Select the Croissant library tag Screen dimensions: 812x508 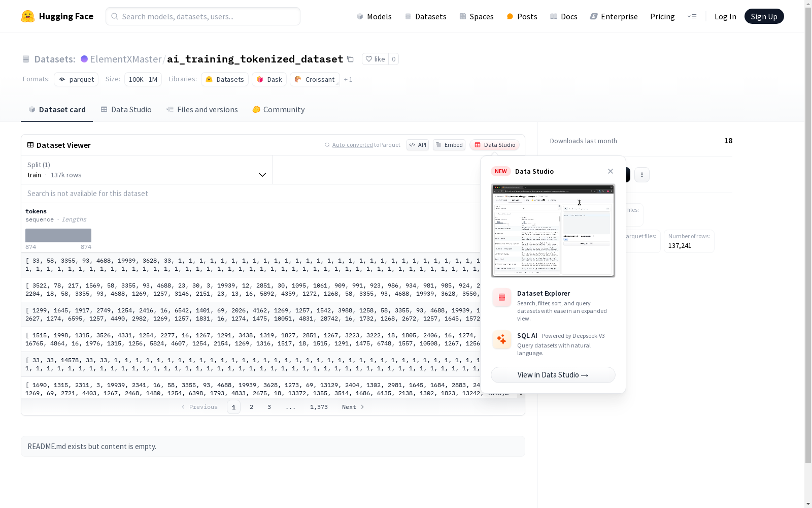[315, 79]
